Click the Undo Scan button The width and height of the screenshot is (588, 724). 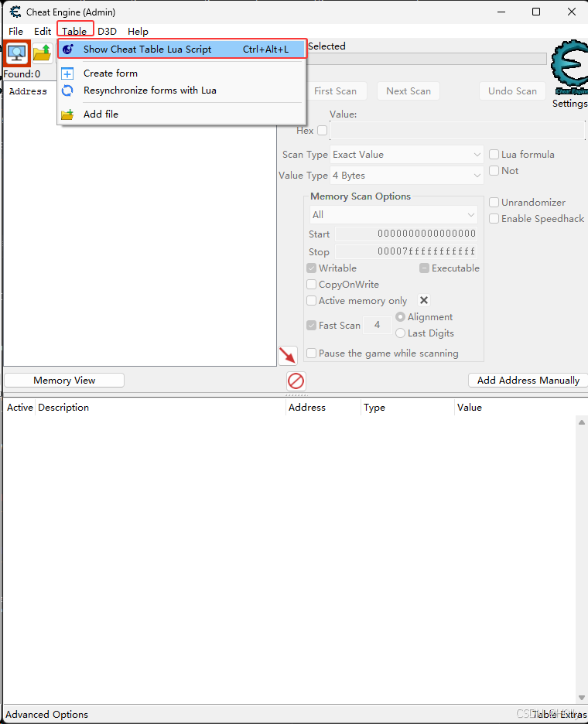click(512, 91)
